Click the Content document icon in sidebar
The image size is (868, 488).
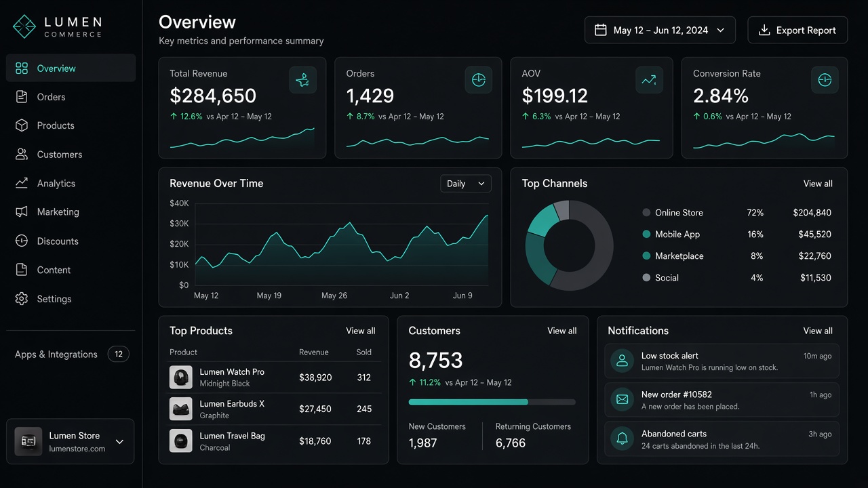point(22,270)
